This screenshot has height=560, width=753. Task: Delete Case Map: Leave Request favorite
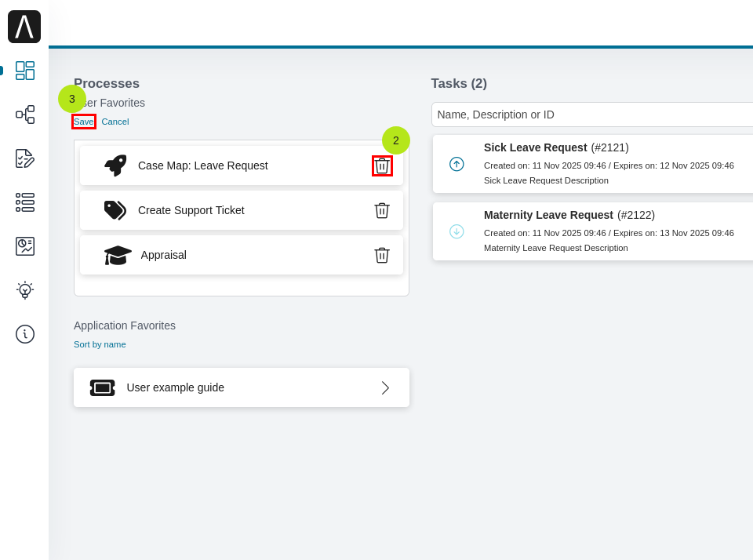[x=382, y=165]
